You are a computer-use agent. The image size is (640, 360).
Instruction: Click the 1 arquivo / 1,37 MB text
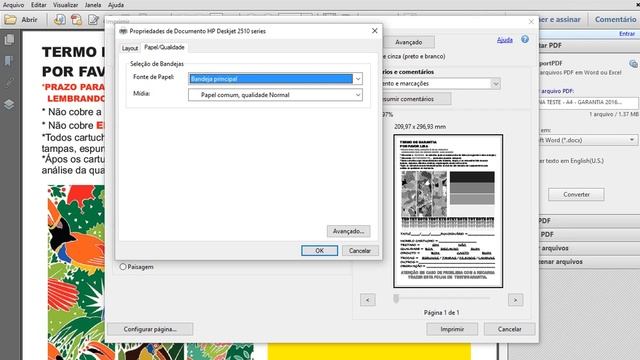pos(613,114)
